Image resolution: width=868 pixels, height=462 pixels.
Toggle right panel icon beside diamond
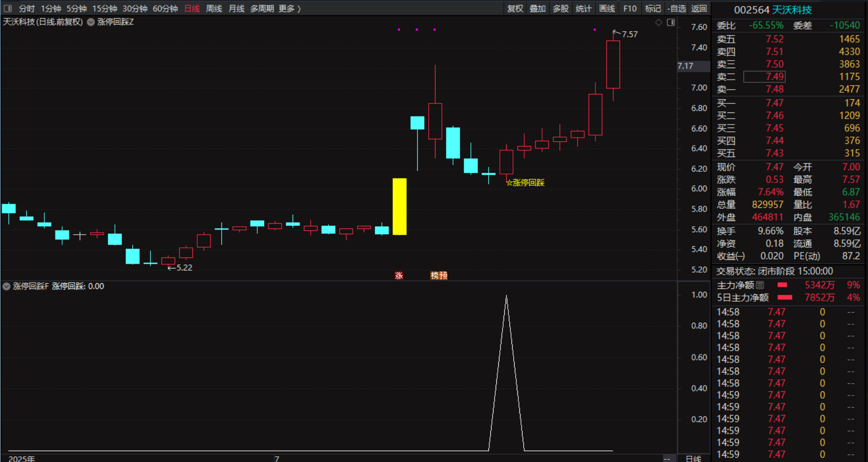click(x=671, y=22)
